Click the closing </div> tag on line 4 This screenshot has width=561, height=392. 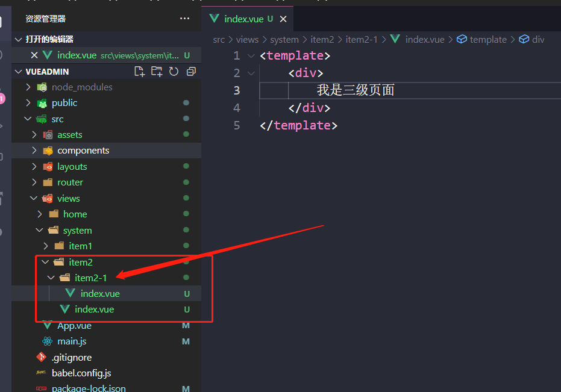point(309,108)
